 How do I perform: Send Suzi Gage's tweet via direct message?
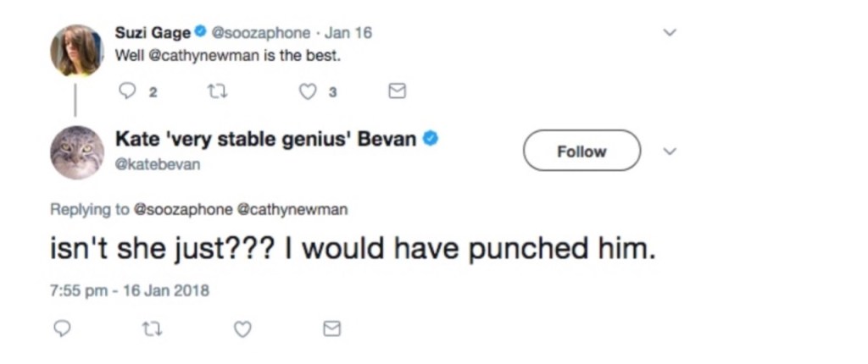coord(397,91)
